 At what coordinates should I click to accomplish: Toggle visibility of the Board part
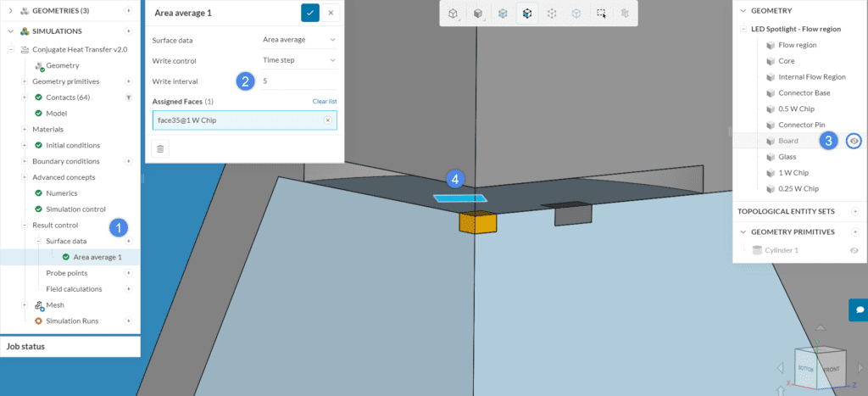tap(854, 141)
